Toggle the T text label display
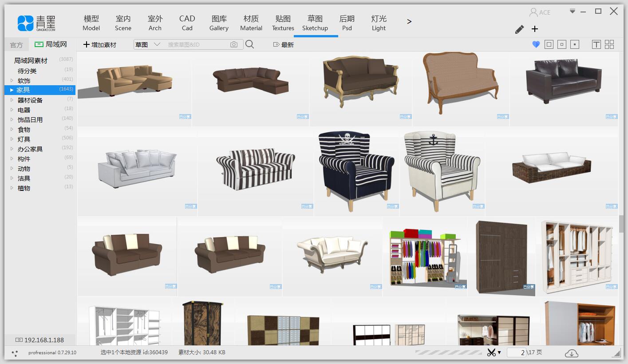 (x=596, y=44)
